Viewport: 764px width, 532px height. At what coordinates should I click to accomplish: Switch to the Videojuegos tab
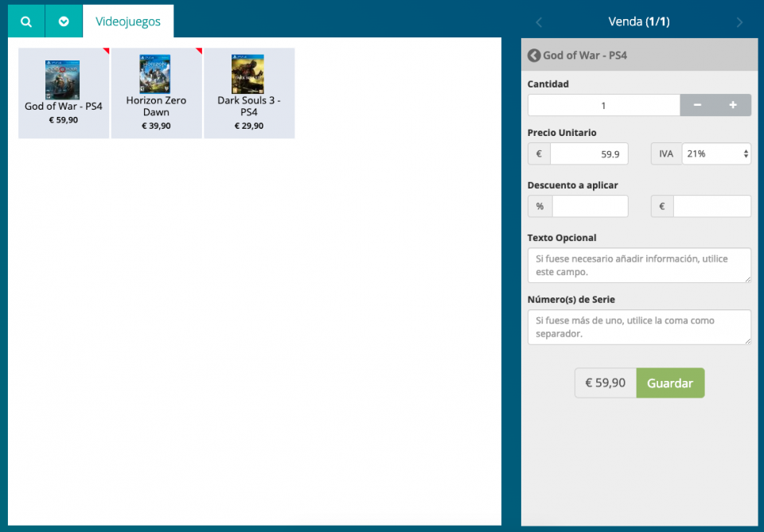pos(128,21)
